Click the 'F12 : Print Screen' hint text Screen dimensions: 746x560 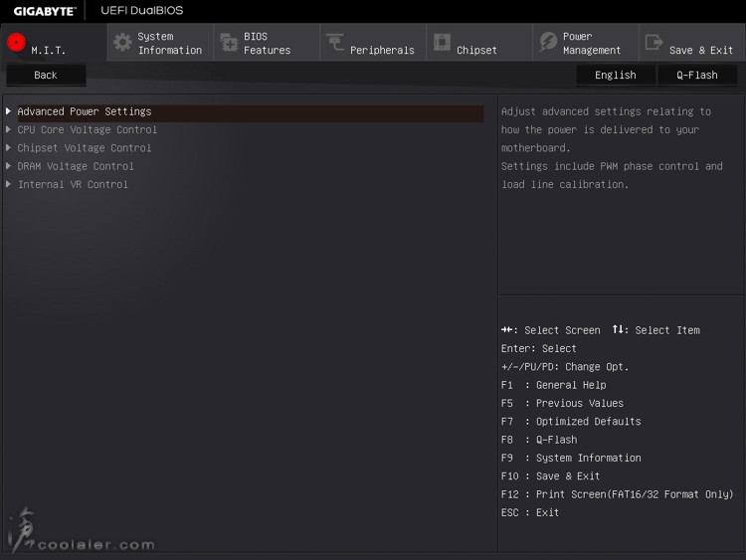coord(617,494)
